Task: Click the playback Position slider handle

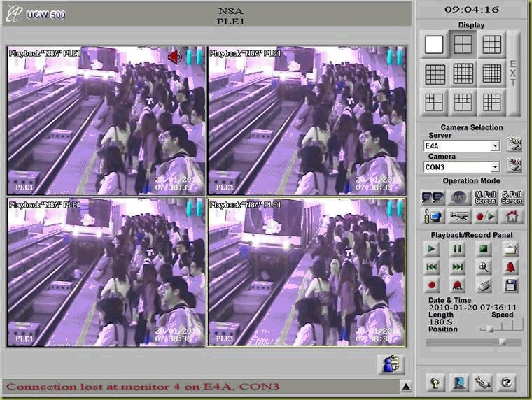Action: tap(503, 343)
